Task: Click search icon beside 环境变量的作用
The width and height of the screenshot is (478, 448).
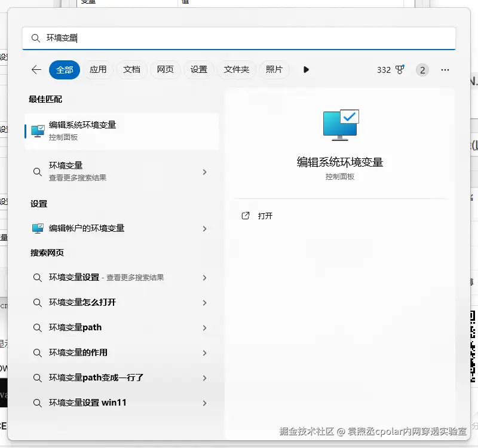Action: [37, 353]
